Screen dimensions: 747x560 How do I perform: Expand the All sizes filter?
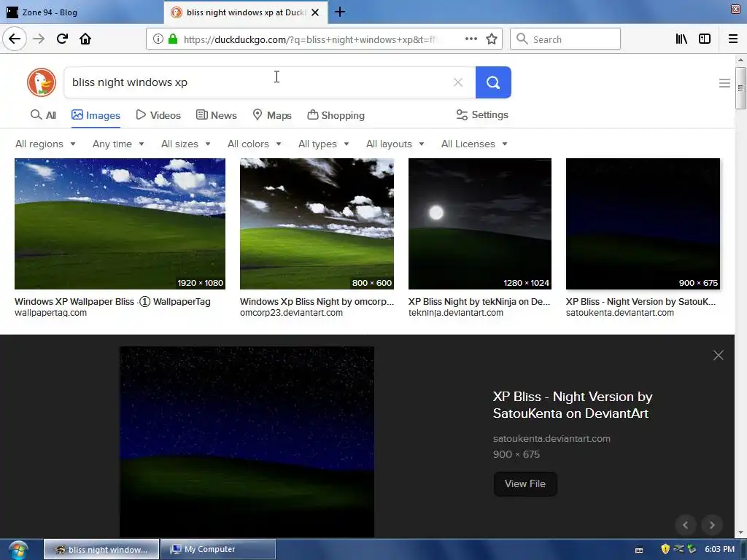click(186, 144)
